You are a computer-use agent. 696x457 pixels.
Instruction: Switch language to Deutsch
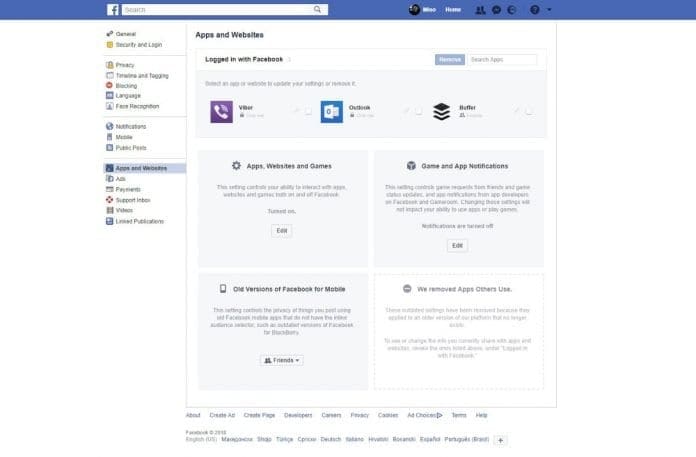click(x=331, y=439)
